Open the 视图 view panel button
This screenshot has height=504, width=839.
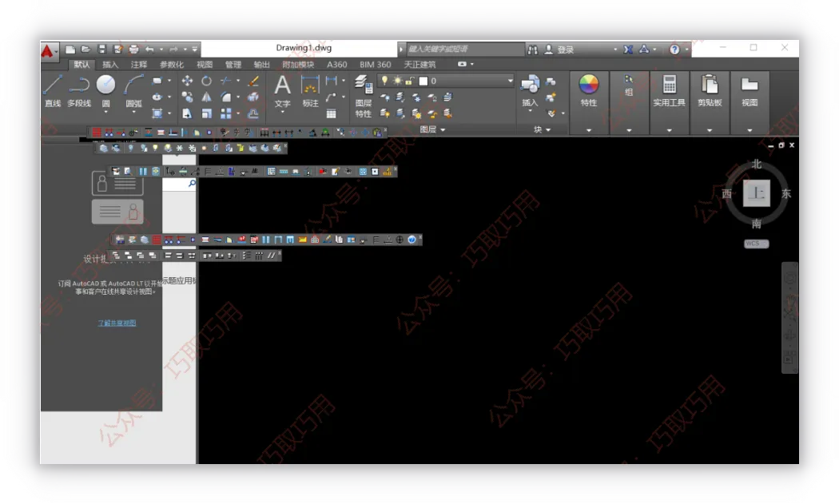pyautogui.click(x=750, y=91)
